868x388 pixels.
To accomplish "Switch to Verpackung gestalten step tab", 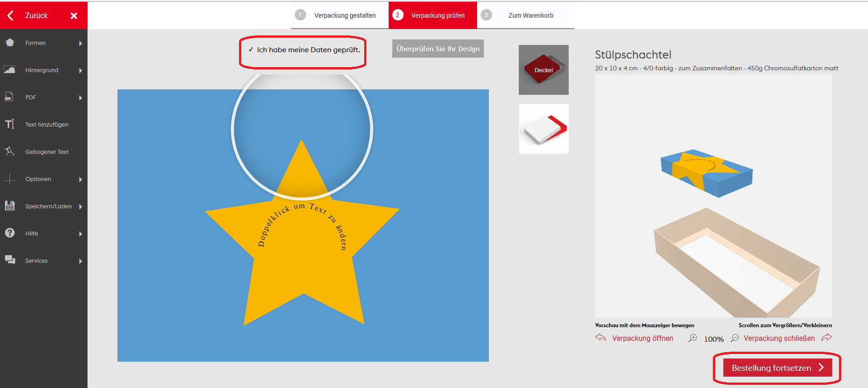I will [x=340, y=15].
